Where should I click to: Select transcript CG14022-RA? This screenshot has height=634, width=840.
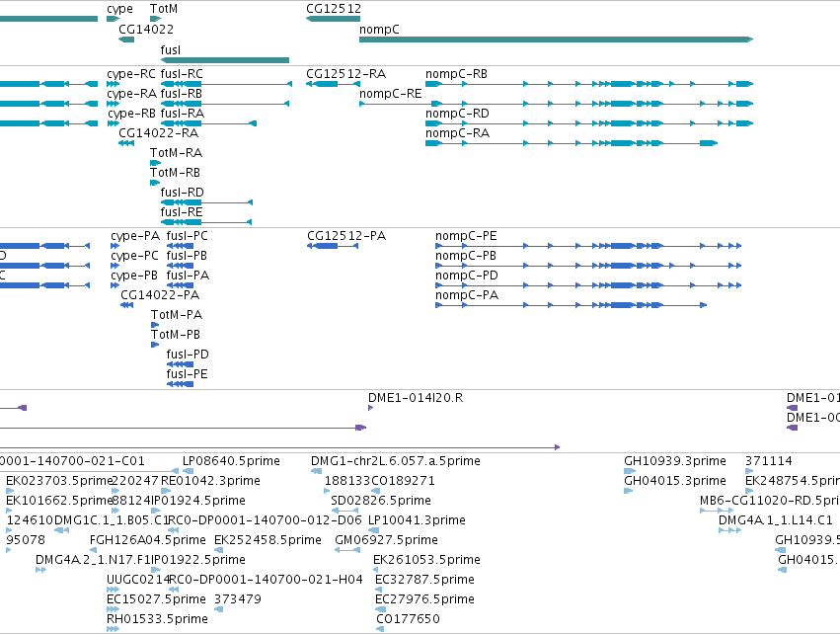pyautogui.click(x=126, y=143)
